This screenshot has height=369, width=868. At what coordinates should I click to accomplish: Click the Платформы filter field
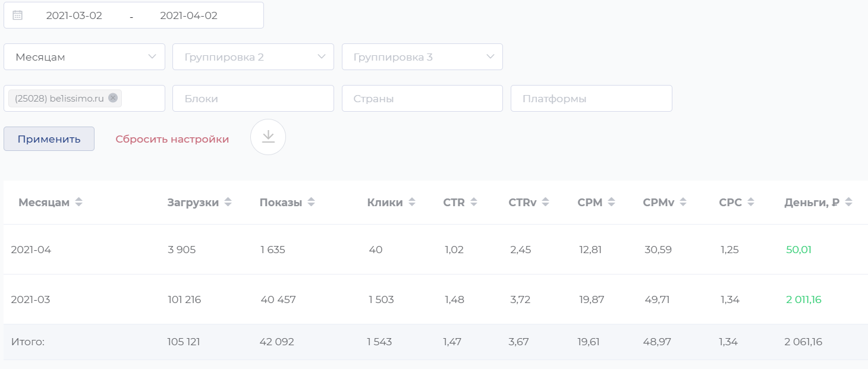pos(591,99)
